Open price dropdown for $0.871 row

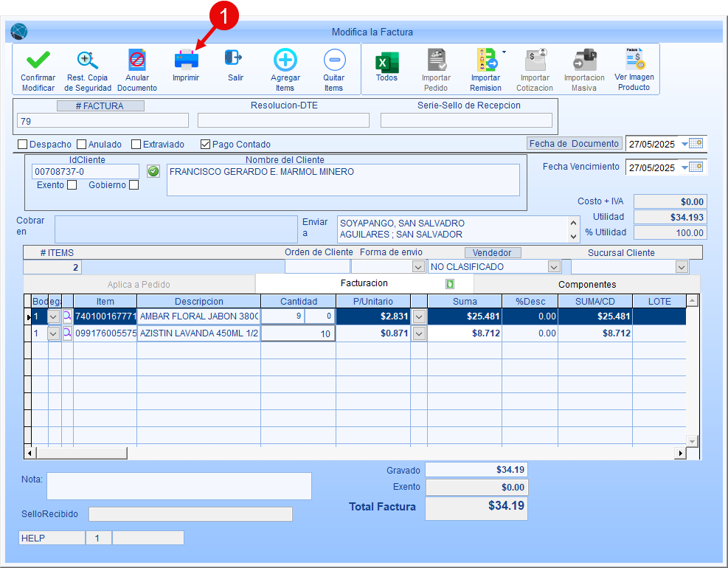pos(419,333)
